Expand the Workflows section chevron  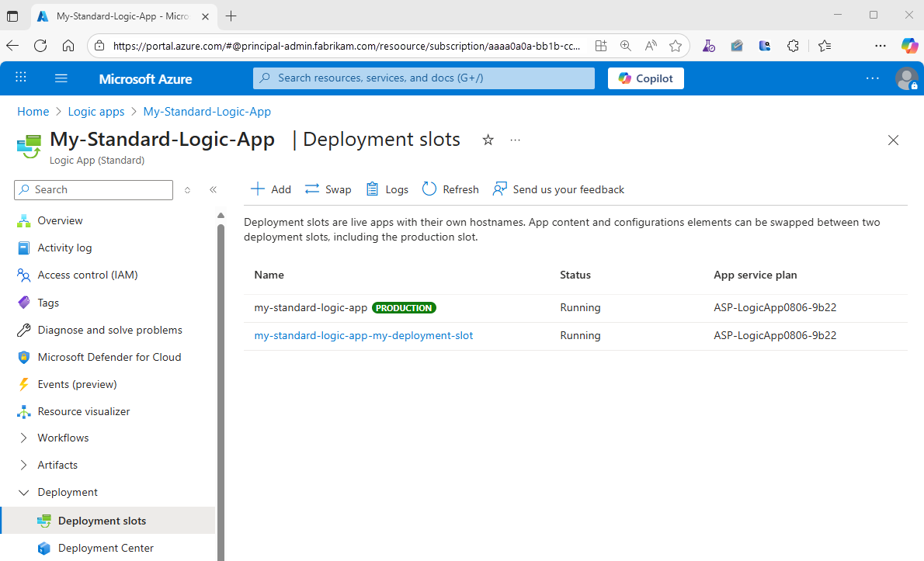tap(23, 438)
